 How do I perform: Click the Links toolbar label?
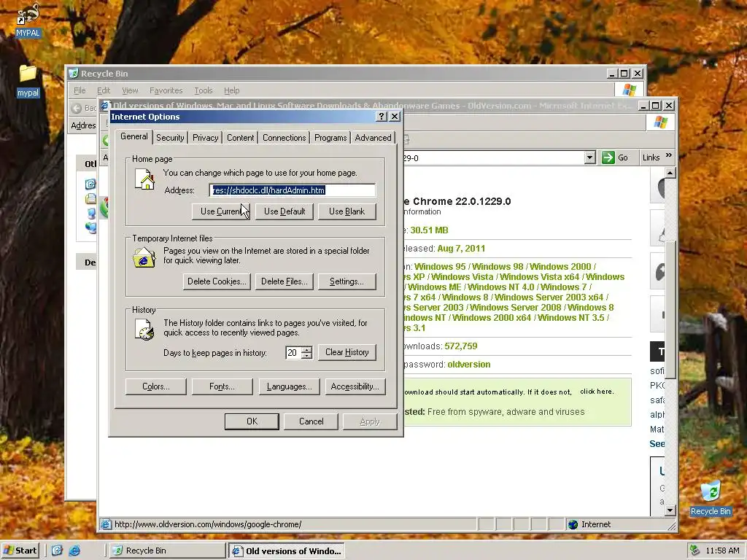click(x=651, y=157)
